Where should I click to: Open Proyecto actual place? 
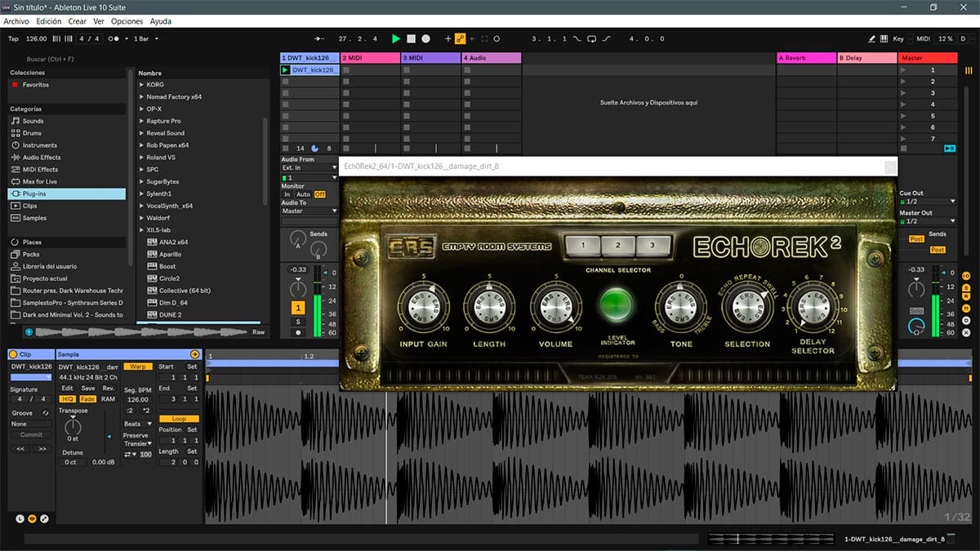click(x=44, y=278)
